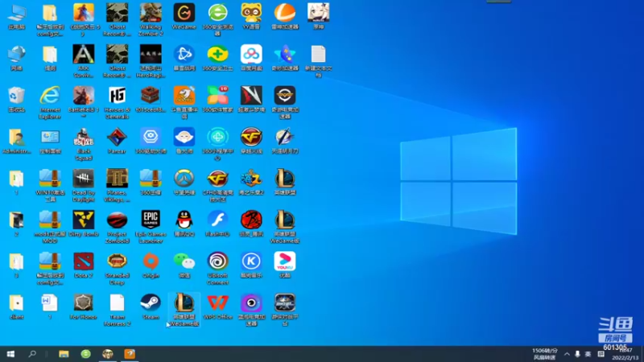The height and width of the screenshot is (362, 644).
Task: Open Dead by Daylight shortcut
Action: [x=84, y=186]
